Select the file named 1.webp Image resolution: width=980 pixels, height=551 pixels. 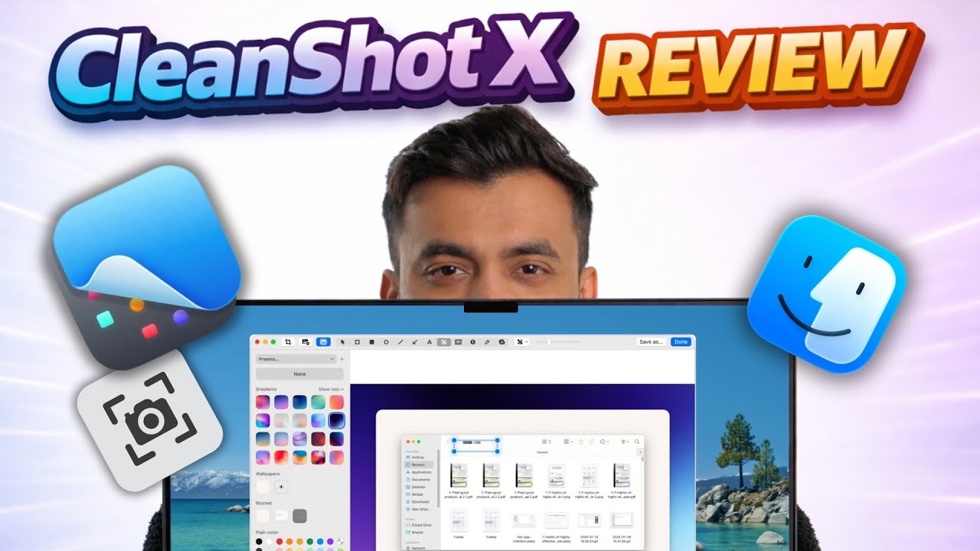click(459, 522)
